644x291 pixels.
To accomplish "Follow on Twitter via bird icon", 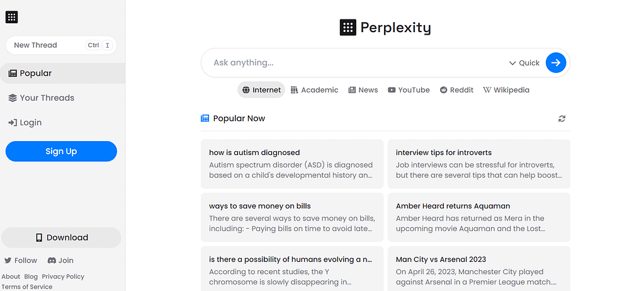I will tap(8, 260).
